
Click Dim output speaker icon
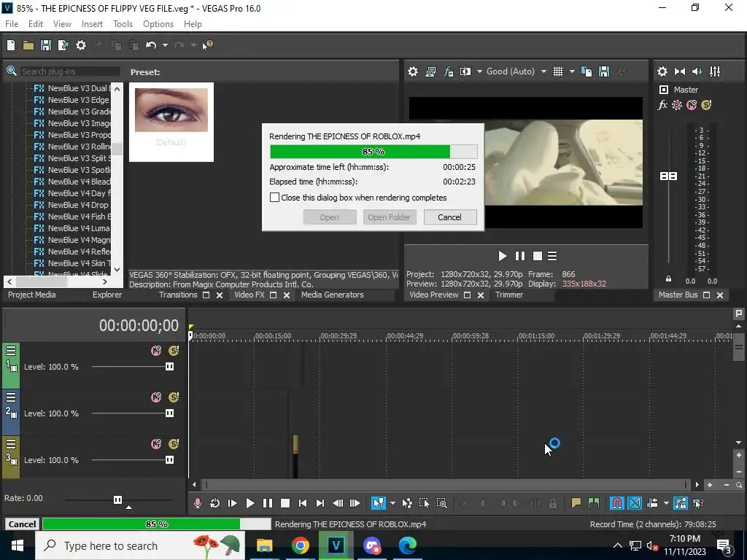coord(697,71)
